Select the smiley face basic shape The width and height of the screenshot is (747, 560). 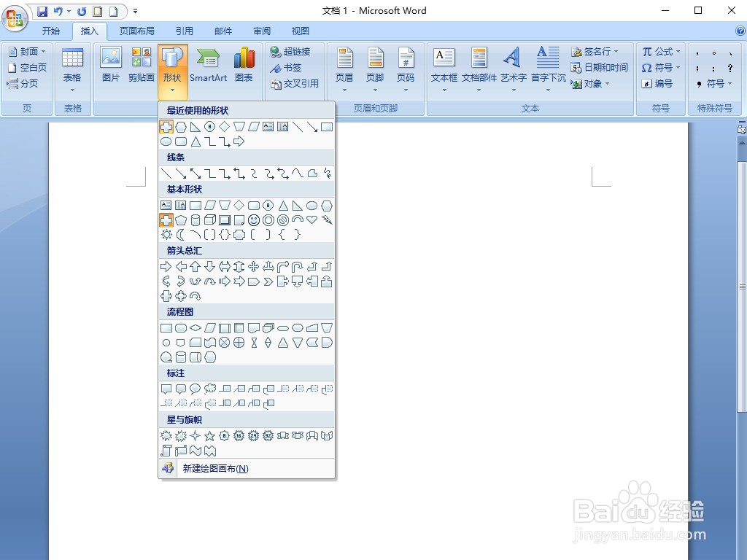pyautogui.click(x=254, y=220)
